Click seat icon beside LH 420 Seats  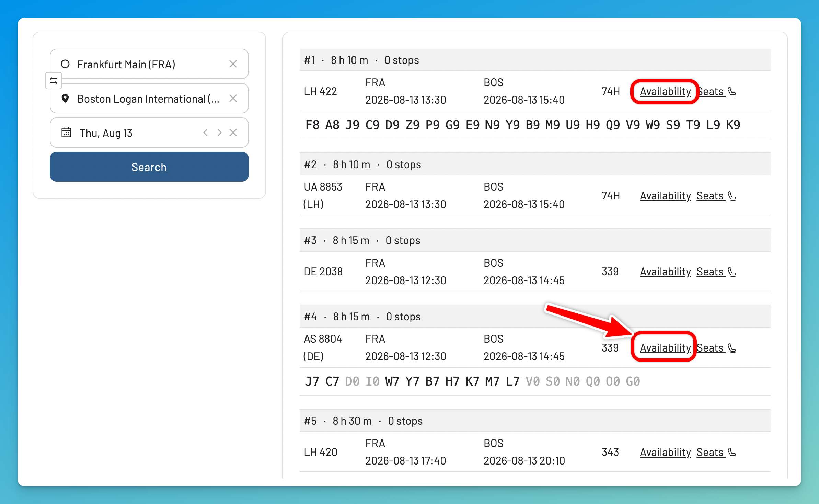[732, 453]
